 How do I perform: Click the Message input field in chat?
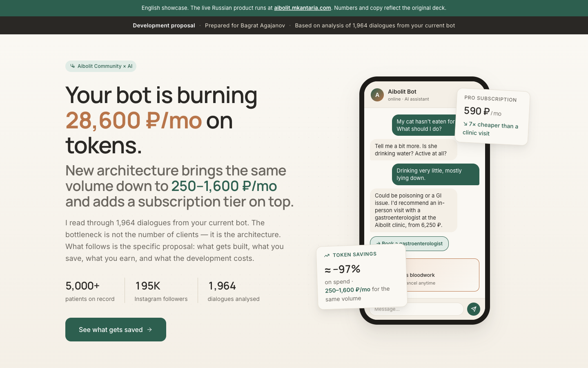[x=416, y=309]
